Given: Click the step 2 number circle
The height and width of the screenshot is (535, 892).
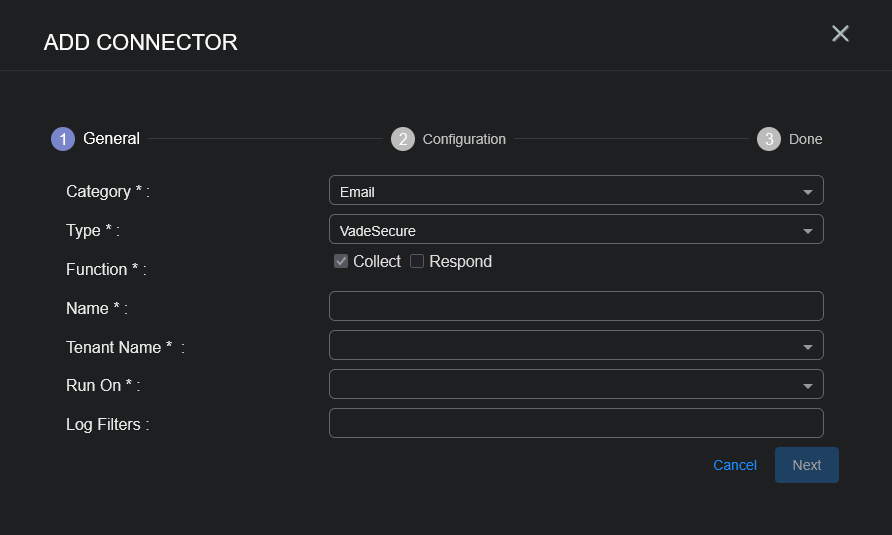Looking at the screenshot, I should click(403, 139).
